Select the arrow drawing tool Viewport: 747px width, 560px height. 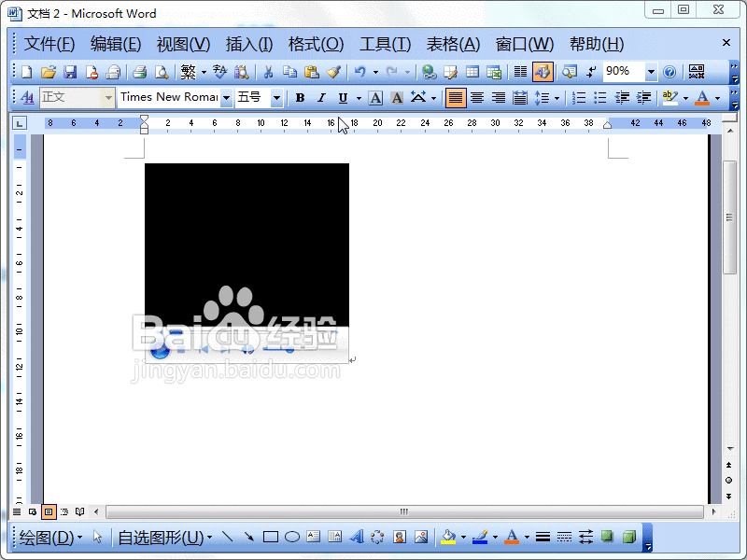point(248,538)
